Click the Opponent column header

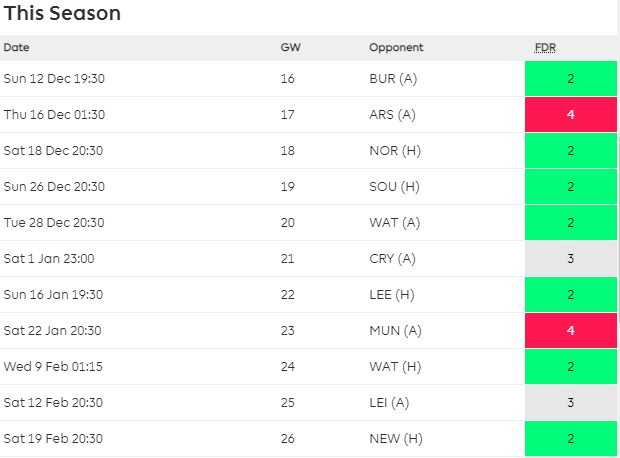click(x=396, y=47)
